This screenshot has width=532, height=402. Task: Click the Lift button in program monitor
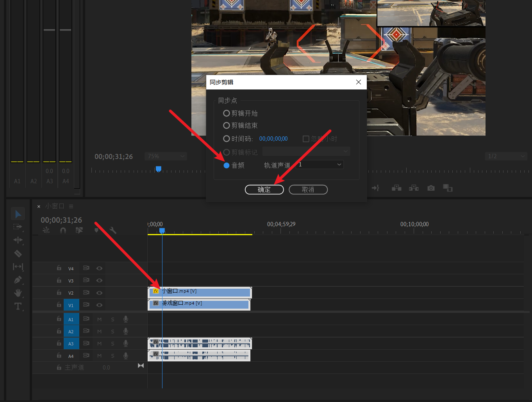[396, 188]
